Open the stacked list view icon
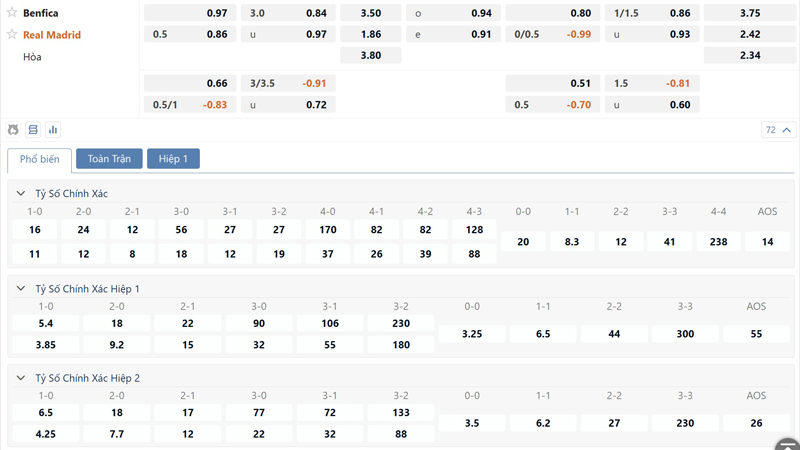This screenshot has width=800, height=450. (x=33, y=130)
